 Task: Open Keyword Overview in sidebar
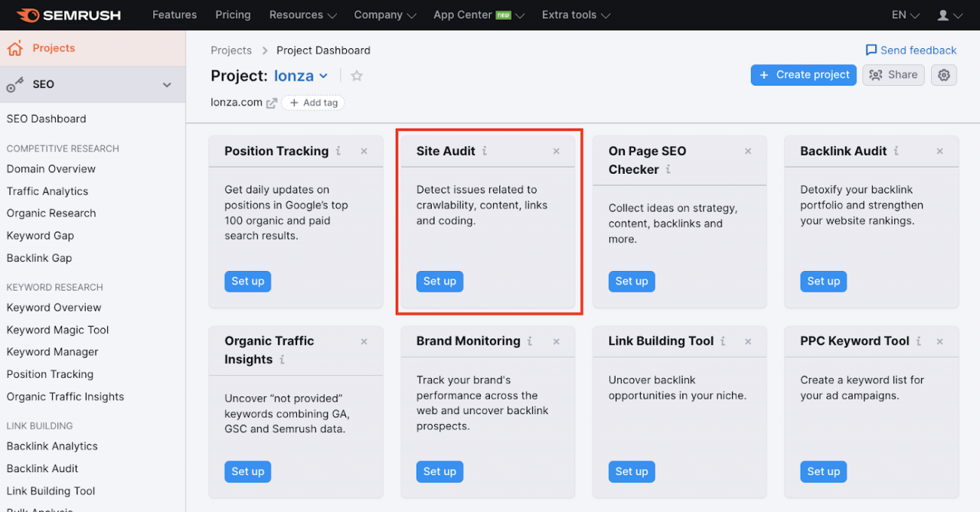pyautogui.click(x=54, y=308)
